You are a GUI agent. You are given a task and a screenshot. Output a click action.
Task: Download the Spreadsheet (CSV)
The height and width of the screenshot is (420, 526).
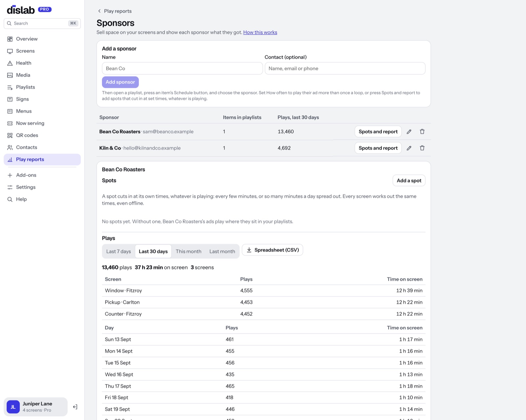pos(273,250)
